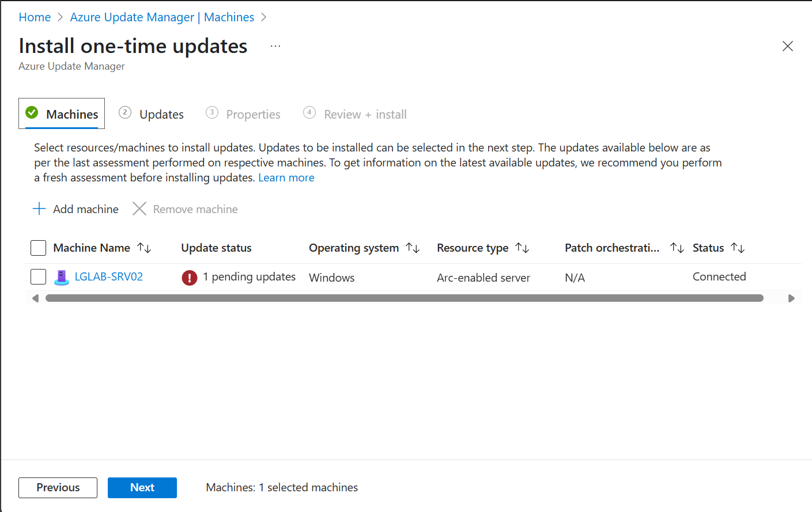The height and width of the screenshot is (512, 812).
Task: Click the step 2 number circle
Action: (x=125, y=112)
